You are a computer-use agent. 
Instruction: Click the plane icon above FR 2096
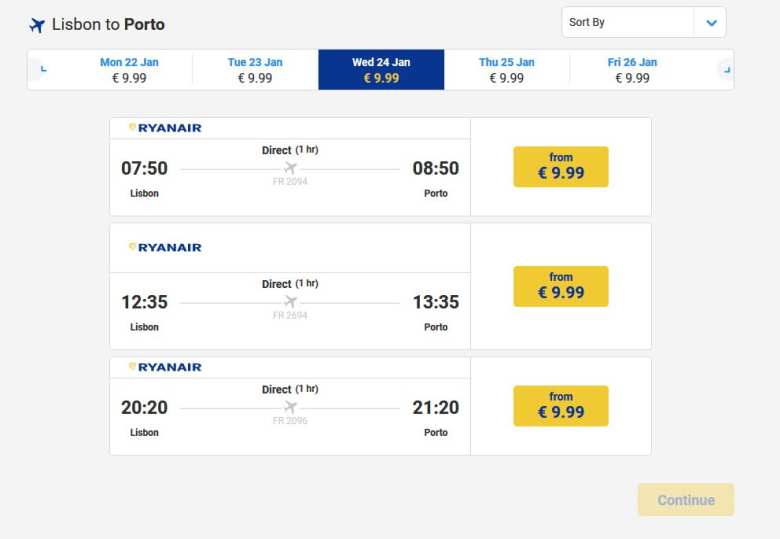[290, 407]
